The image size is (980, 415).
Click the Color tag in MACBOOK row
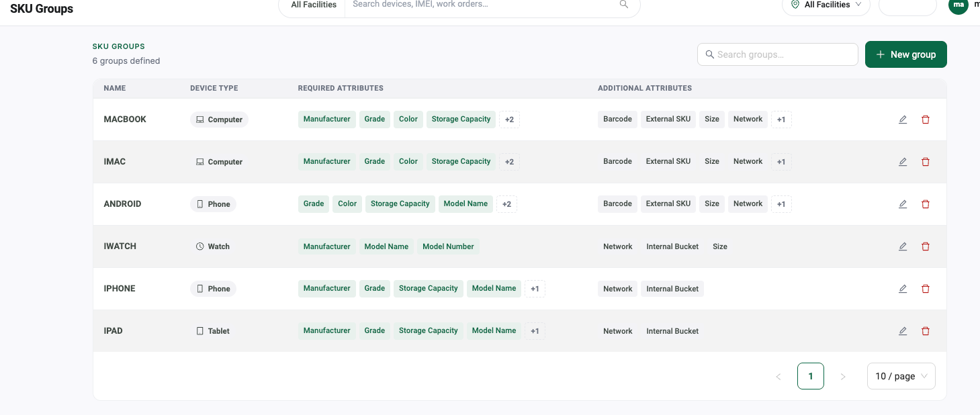point(408,119)
